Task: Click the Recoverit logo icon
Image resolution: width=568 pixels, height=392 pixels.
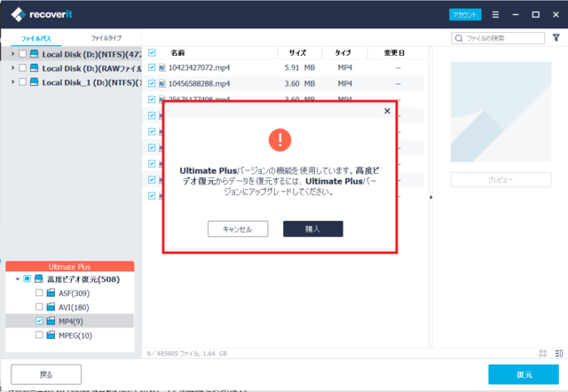Action: point(18,14)
